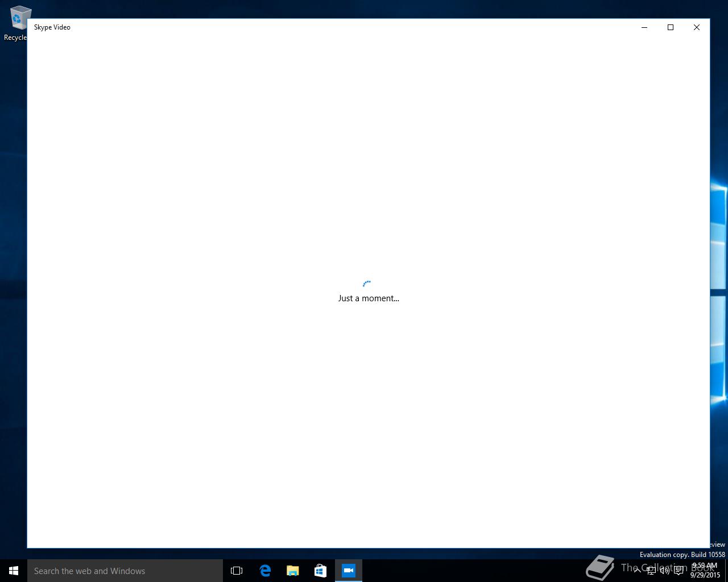Open Task View from the taskbar
Viewport: 728px width, 582px height.
click(237, 571)
